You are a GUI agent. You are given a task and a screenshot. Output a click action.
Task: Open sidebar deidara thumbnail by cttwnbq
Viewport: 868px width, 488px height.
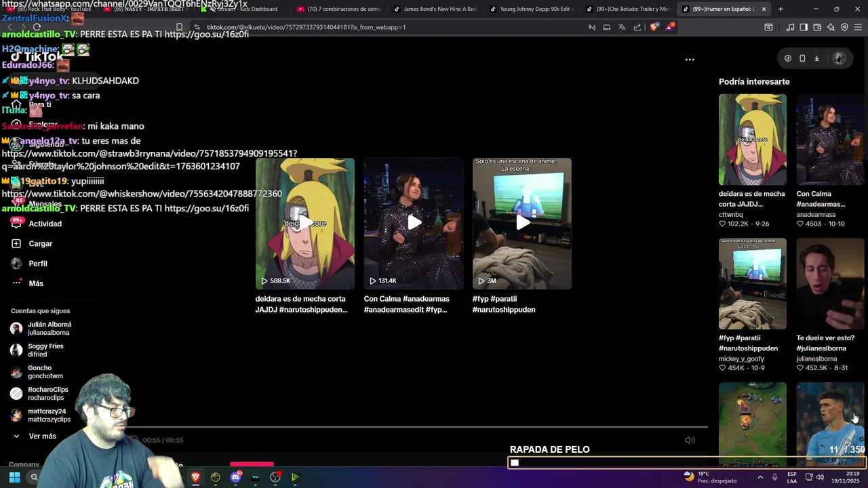(x=753, y=140)
